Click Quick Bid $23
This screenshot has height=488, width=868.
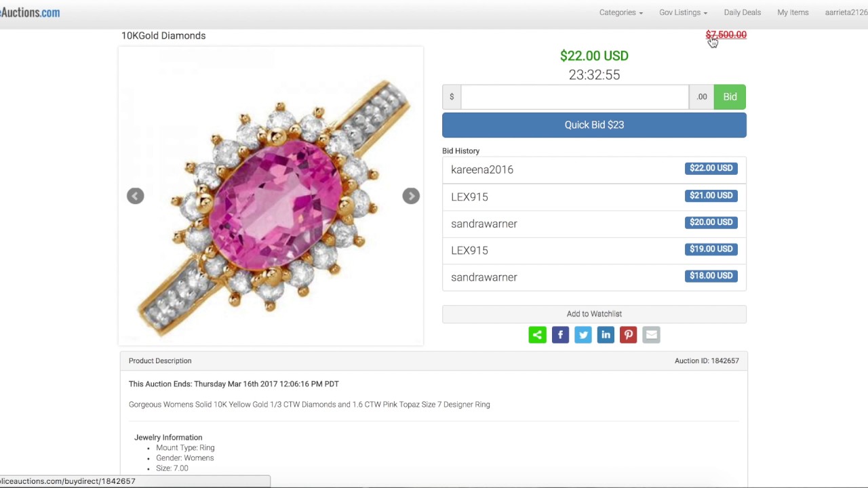[594, 125]
